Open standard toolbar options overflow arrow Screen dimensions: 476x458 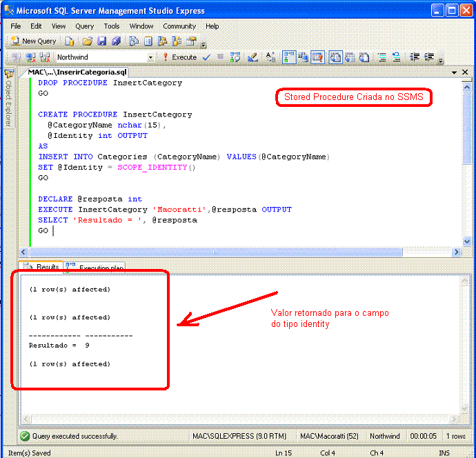click(204, 45)
